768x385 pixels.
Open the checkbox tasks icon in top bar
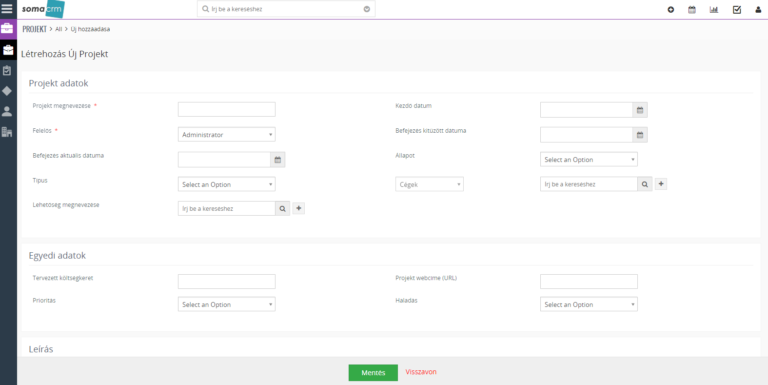(737, 9)
